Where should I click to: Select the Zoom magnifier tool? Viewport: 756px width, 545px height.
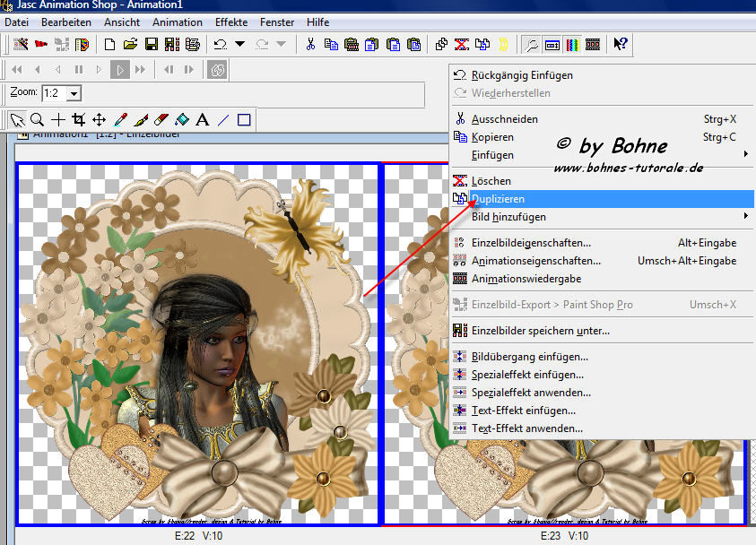click(37, 120)
